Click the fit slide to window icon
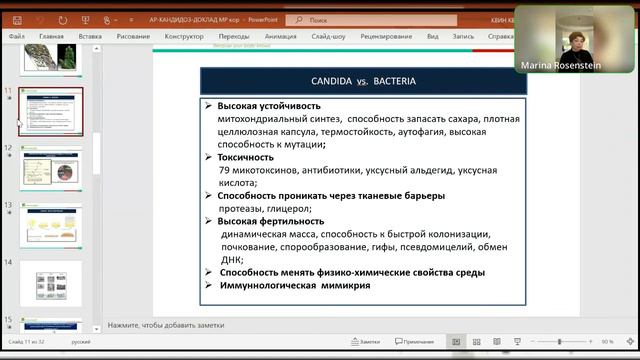Screen dimensions: 640x360 point(630,342)
